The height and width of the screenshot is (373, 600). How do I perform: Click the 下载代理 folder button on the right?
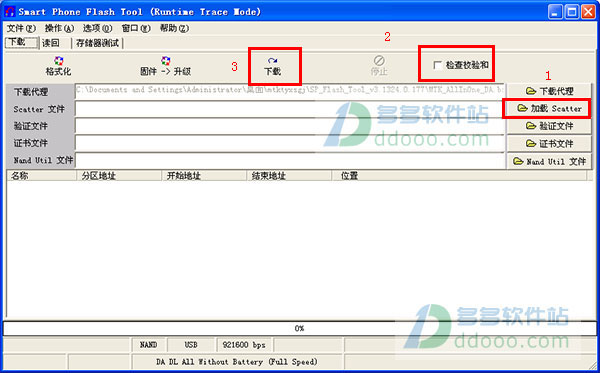tap(549, 91)
